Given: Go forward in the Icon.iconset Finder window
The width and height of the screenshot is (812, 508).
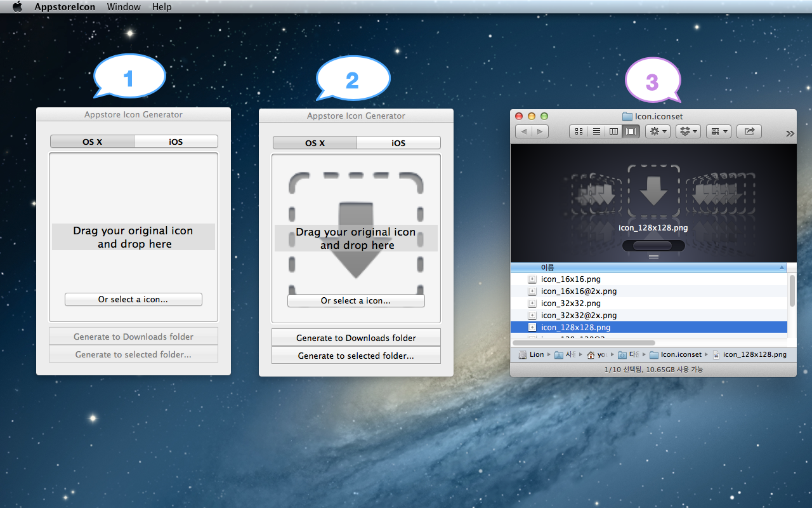Looking at the screenshot, I should 540,131.
